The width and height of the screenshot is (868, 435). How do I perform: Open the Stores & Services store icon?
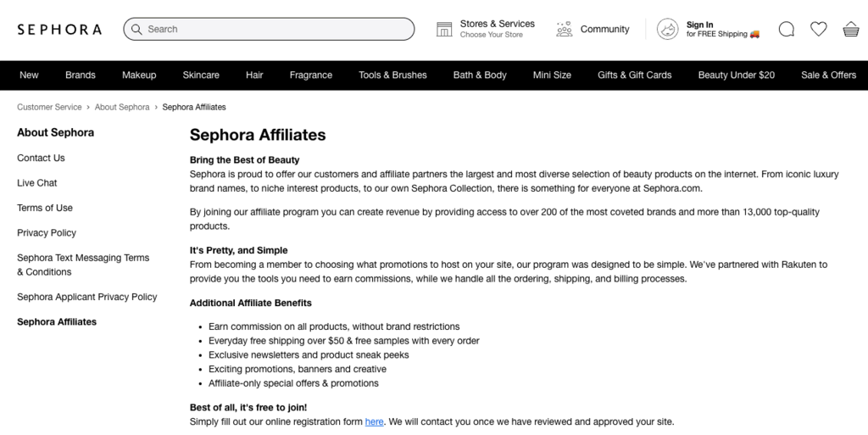click(444, 30)
